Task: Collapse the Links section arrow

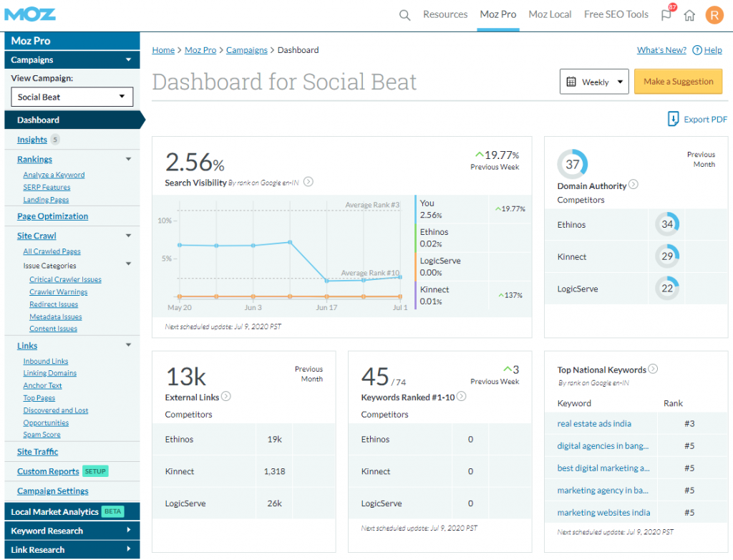Action: tap(129, 345)
